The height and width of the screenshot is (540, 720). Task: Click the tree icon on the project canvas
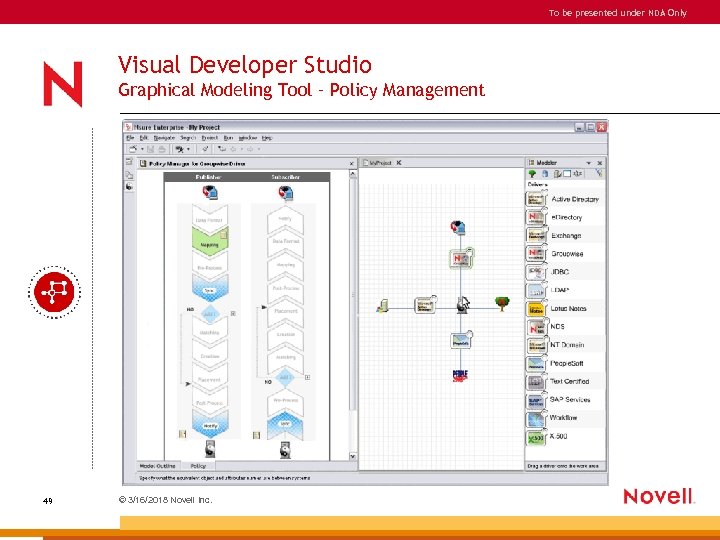(x=502, y=303)
